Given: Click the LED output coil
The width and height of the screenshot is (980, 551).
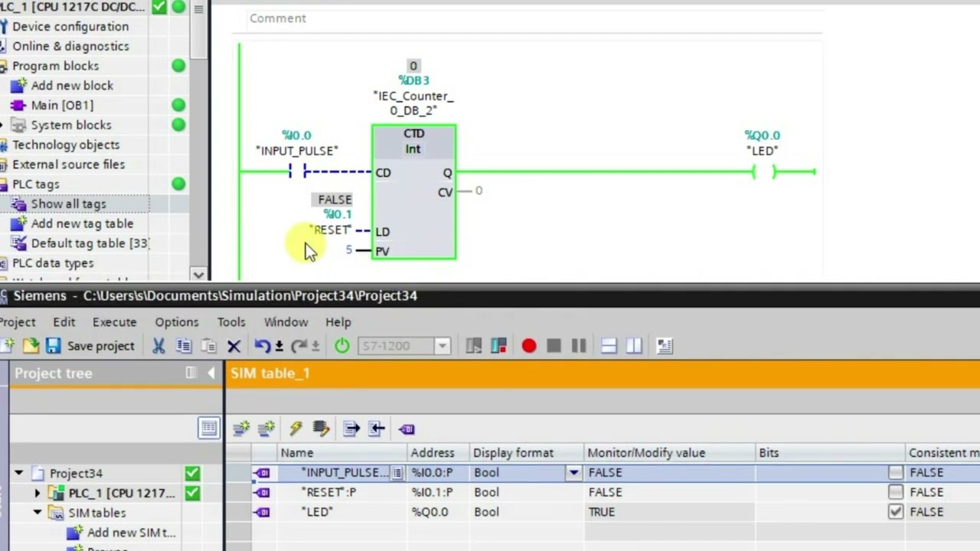Looking at the screenshot, I should click(x=763, y=172).
